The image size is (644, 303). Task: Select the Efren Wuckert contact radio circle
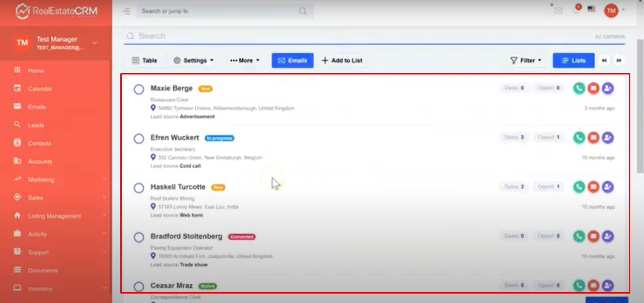pyautogui.click(x=139, y=139)
